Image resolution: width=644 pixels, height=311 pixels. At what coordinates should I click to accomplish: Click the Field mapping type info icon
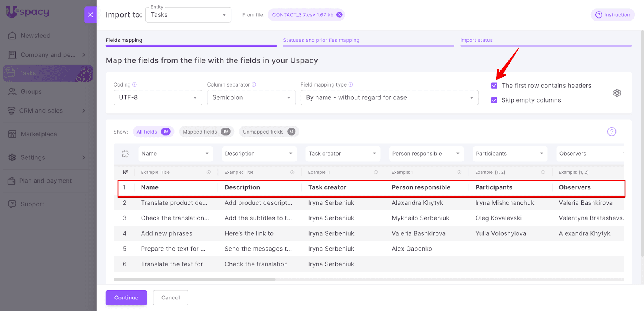click(x=351, y=84)
